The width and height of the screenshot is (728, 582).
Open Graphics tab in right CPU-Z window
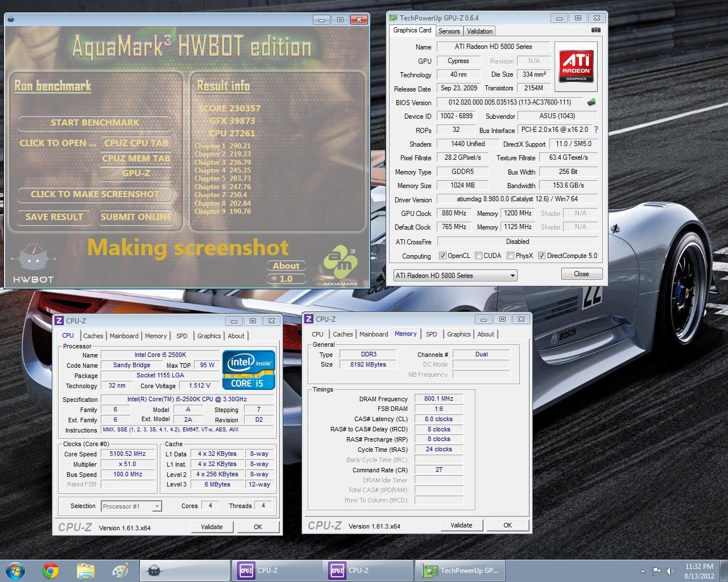click(x=458, y=334)
